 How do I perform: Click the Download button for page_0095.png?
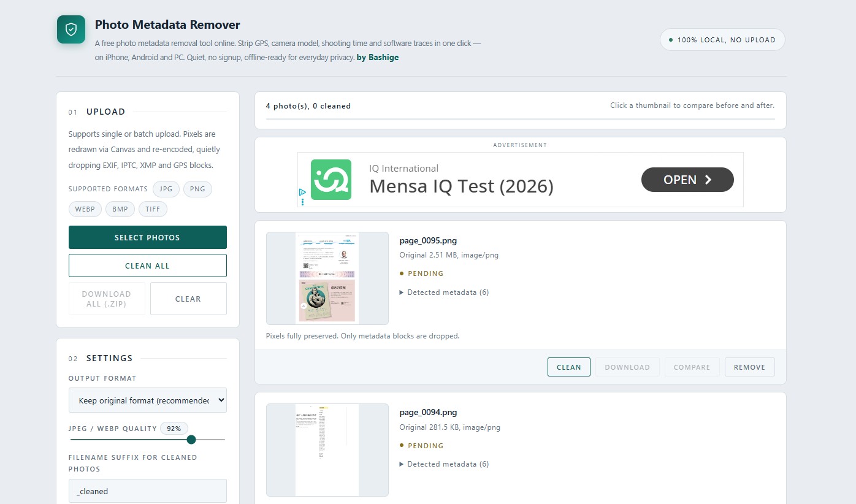[x=627, y=367]
